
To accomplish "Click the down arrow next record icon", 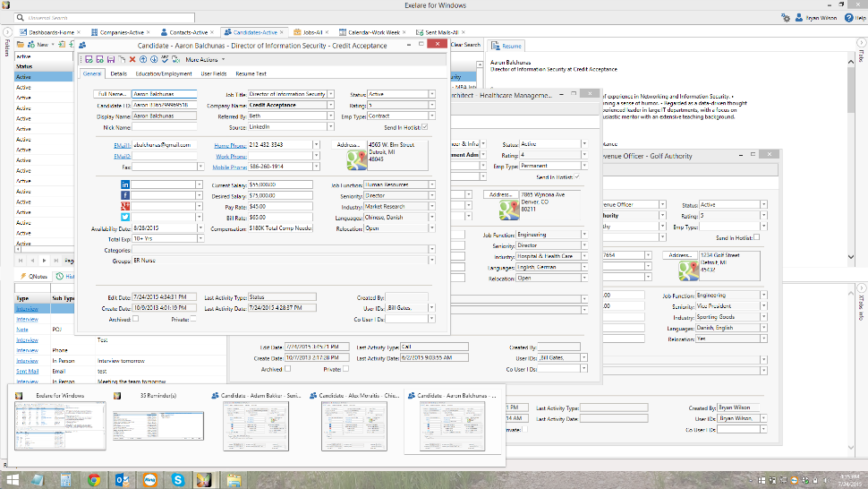I will 153,59.
